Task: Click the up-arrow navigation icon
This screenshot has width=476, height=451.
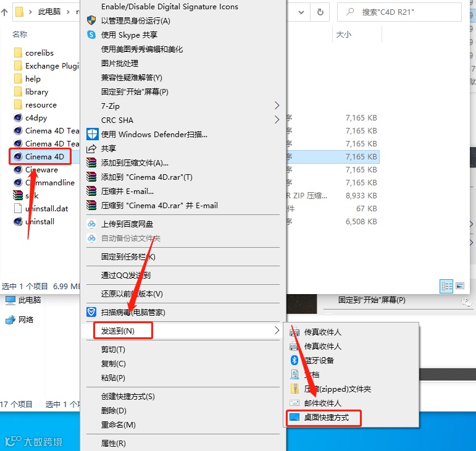Action: (x=4, y=12)
